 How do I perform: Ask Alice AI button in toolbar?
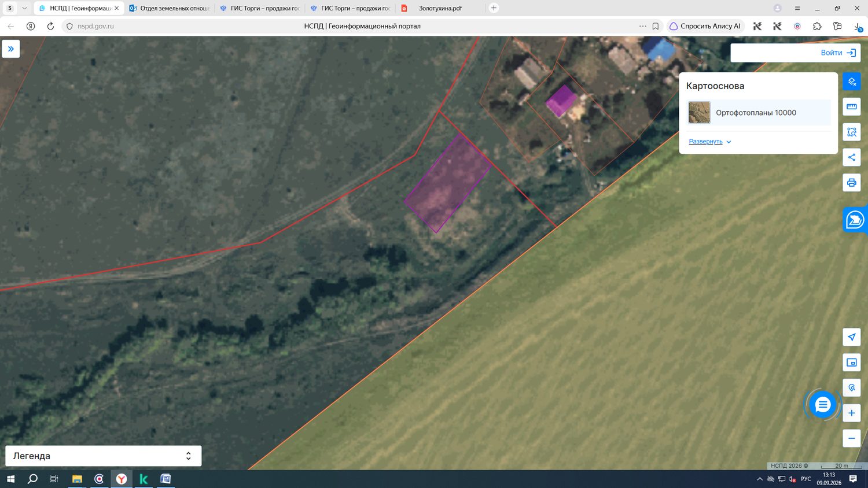[705, 26]
